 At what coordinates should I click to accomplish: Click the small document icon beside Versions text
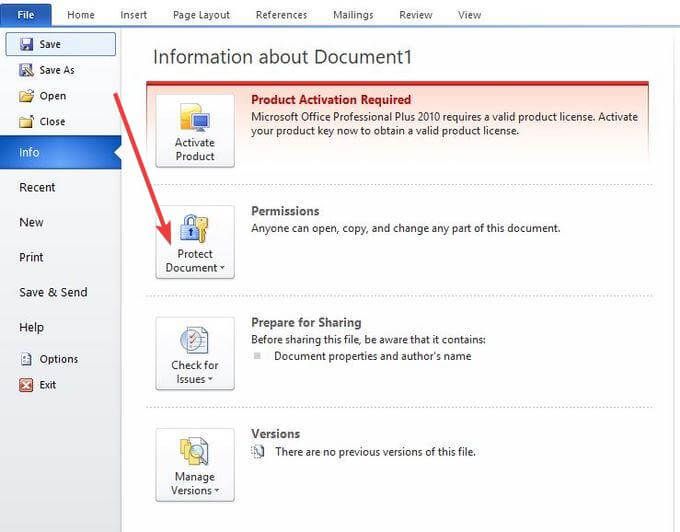[258, 451]
